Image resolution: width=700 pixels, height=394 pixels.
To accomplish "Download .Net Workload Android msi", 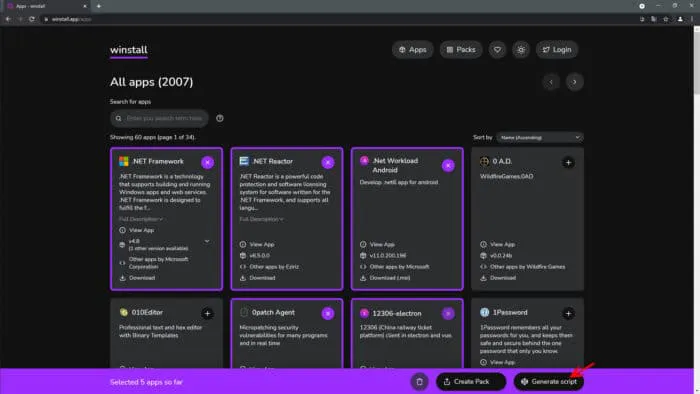I will pos(385,278).
